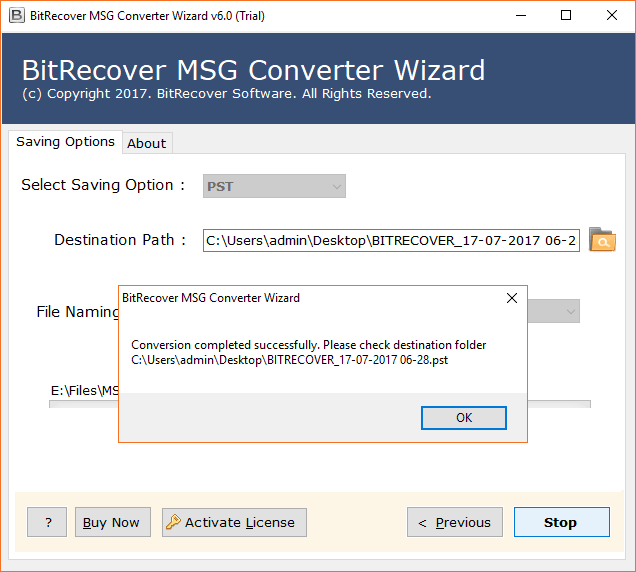Open the About tab
Viewport: 636px width, 572px height.
tap(146, 143)
